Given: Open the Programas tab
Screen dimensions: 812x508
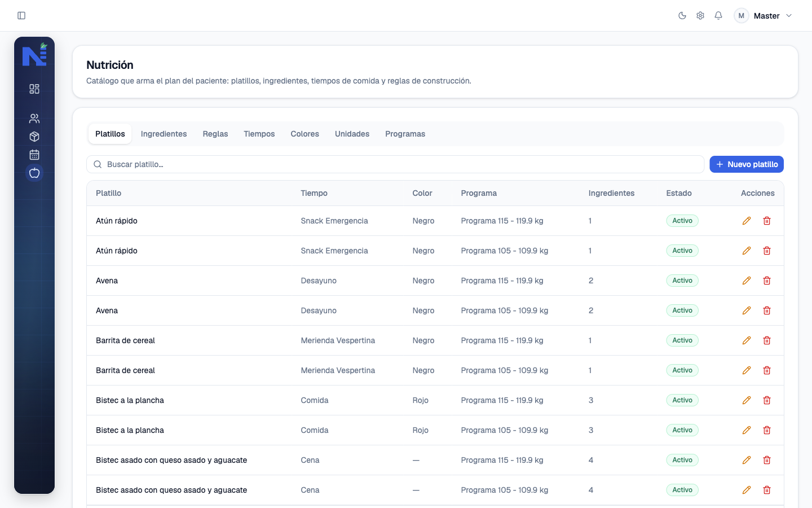Looking at the screenshot, I should coord(405,134).
